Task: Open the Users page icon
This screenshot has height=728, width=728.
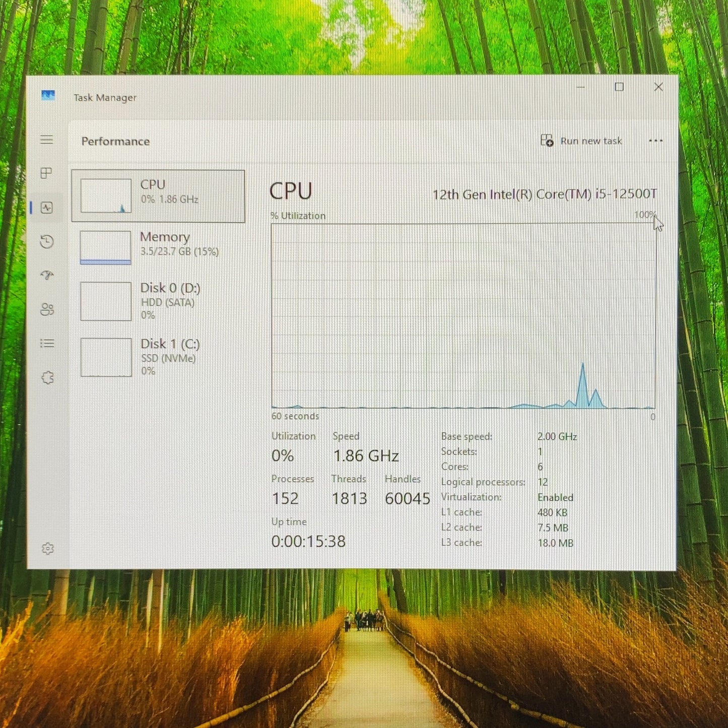Action: point(47,309)
